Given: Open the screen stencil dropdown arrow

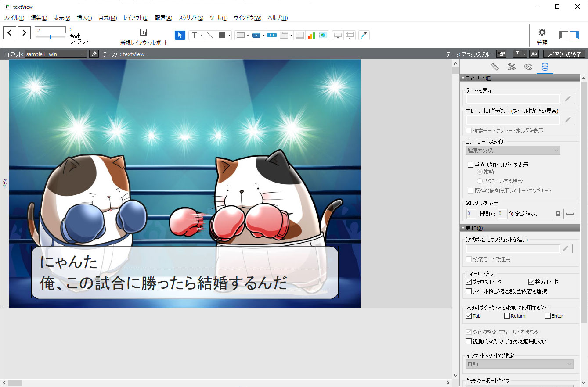Looking at the screenshot, I should pos(524,54).
